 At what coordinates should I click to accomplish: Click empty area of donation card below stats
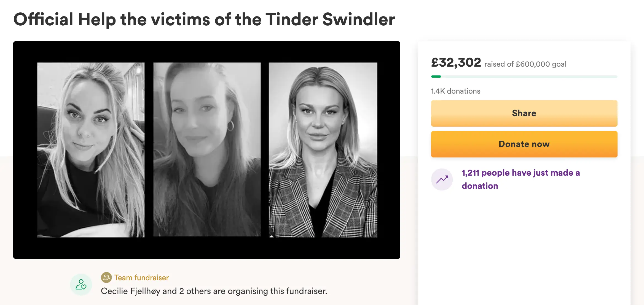tap(524, 242)
